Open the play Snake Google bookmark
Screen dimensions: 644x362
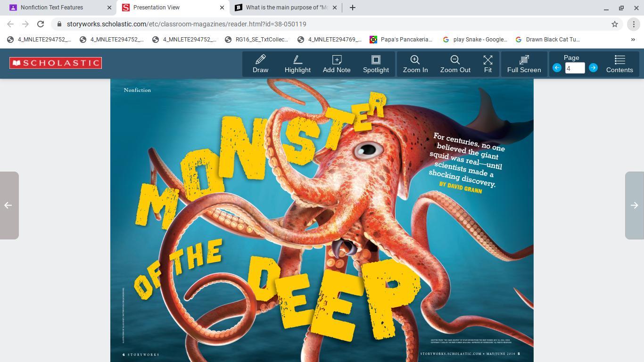(x=475, y=40)
